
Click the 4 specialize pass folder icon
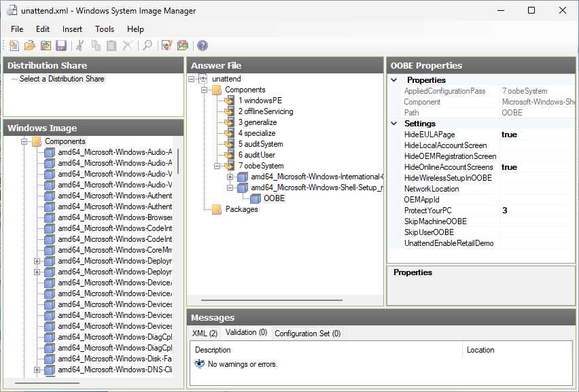click(x=229, y=133)
